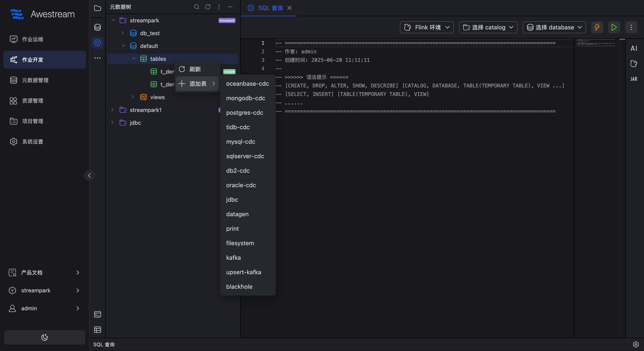This screenshot has width=644, height=351.
Task: Open the AI assistant panel
Action: tap(634, 48)
